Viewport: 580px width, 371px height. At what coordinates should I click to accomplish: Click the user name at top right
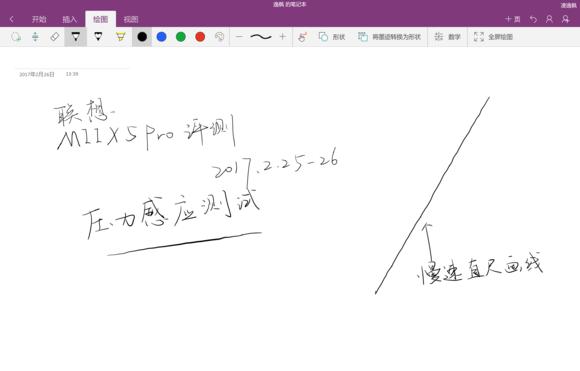tap(569, 5)
